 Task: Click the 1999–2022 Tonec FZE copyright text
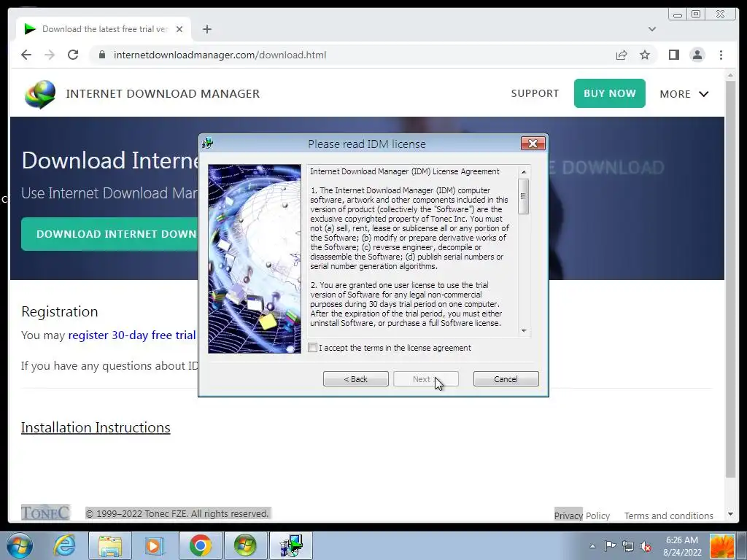click(x=178, y=513)
